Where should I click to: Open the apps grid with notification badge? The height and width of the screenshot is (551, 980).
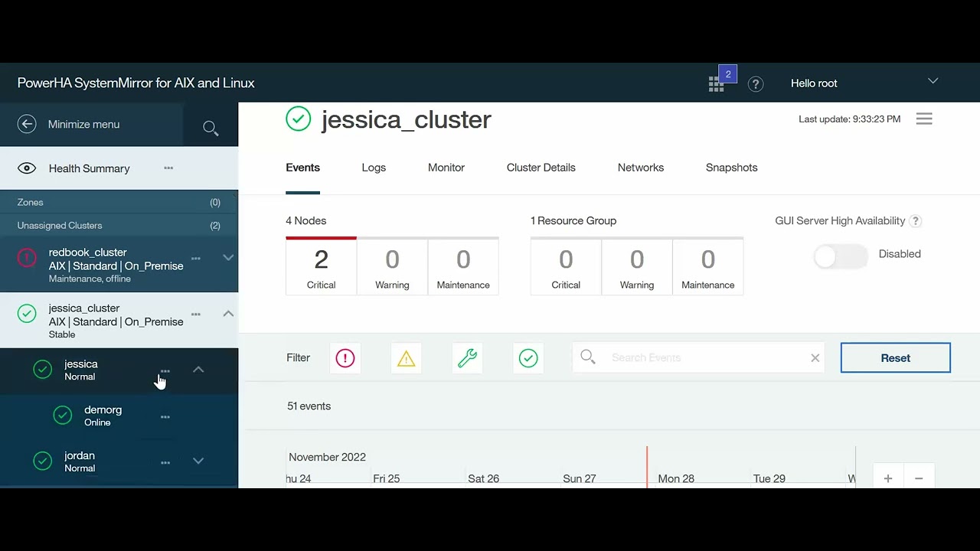click(717, 84)
